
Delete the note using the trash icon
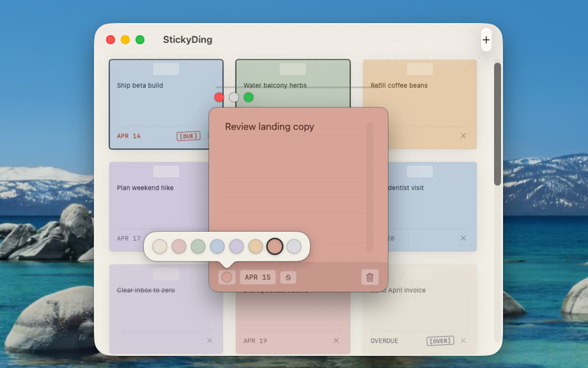(x=370, y=277)
